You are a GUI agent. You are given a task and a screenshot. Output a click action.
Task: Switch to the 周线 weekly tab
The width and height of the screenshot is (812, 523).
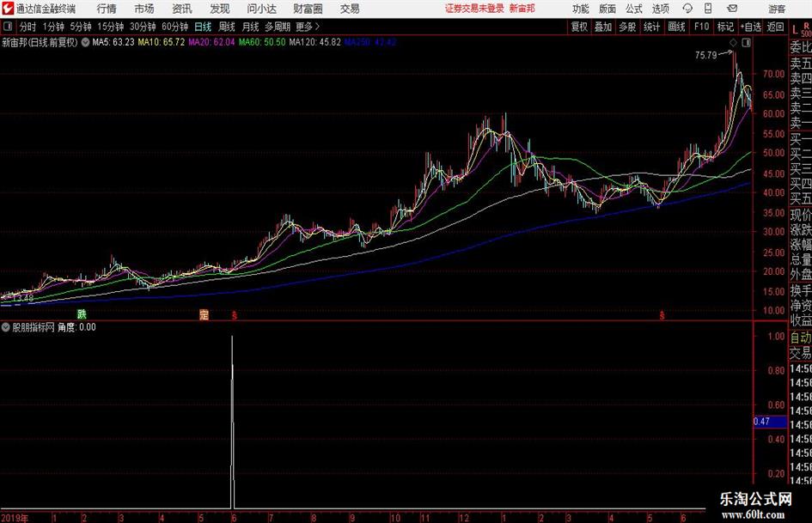[227, 27]
